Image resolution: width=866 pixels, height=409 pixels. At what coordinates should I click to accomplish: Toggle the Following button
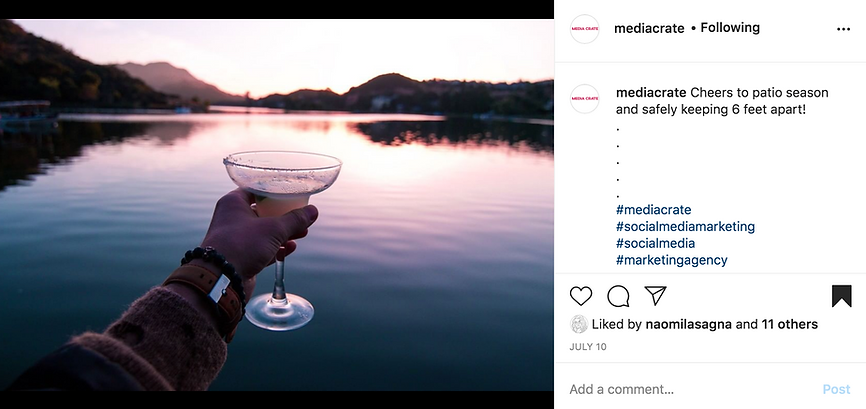[730, 28]
